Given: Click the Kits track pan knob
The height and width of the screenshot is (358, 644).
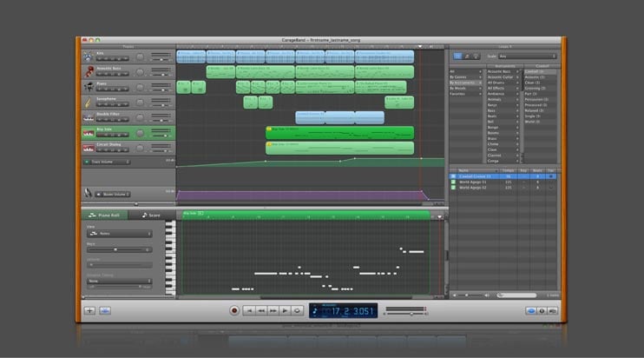Looking at the screenshot, I should point(140,56).
